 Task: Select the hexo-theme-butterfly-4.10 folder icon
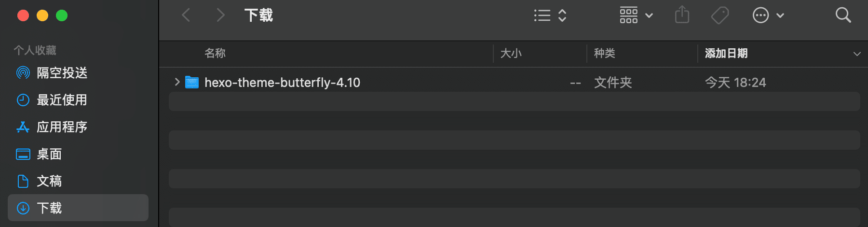pos(192,83)
